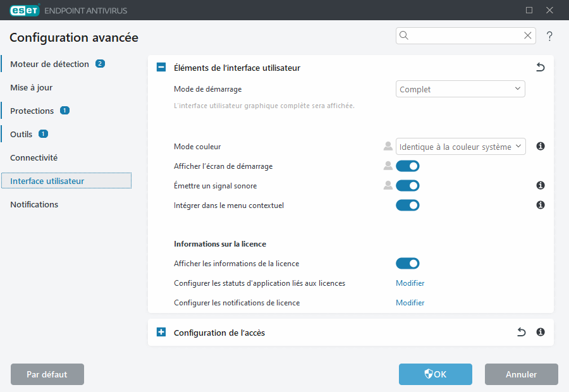Click the ESET logo in title bar
This screenshot has height=392, width=569.
pos(24,10)
